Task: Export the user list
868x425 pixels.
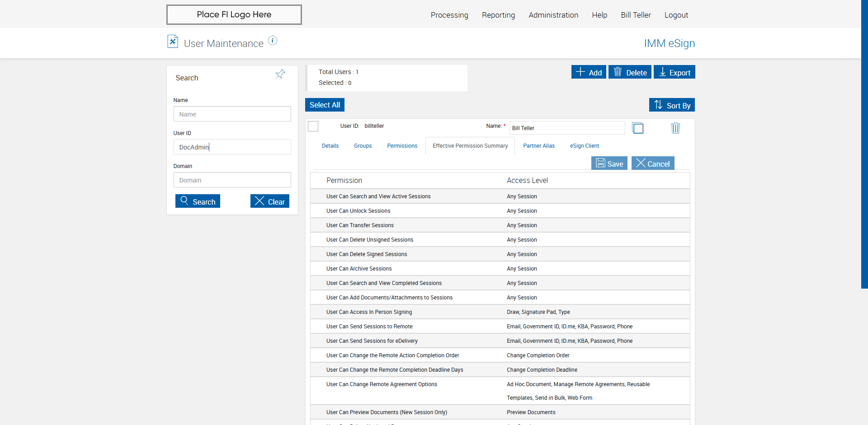Action: pyautogui.click(x=675, y=72)
